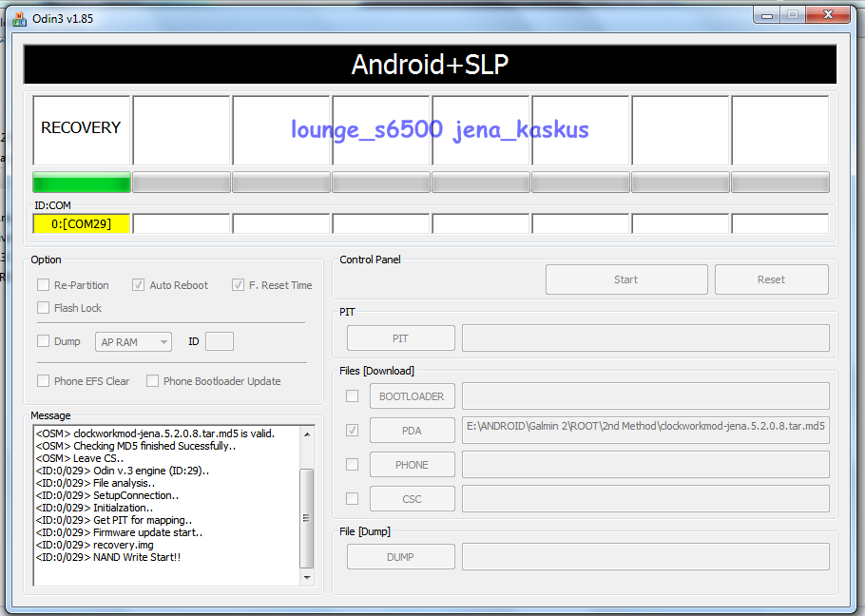Toggle the Re-Partition checkbox
Viewport: 865px width, 616px height.
tap(44, 285)
